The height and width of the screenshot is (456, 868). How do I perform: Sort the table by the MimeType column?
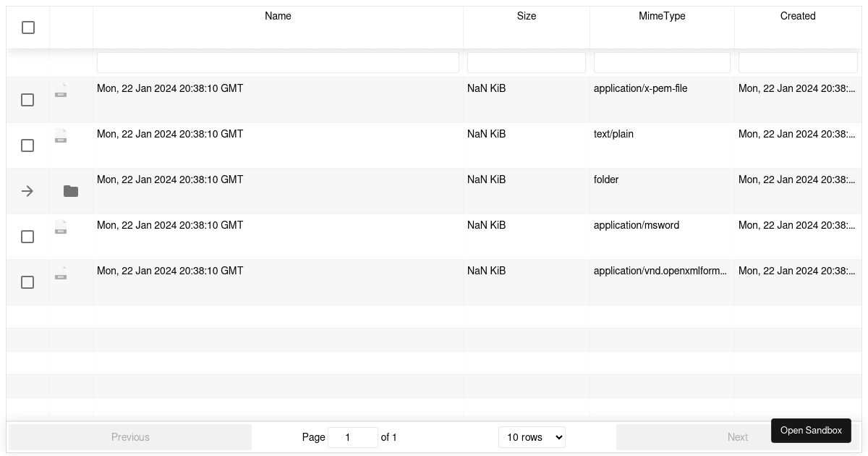click(x=662, y=16)
